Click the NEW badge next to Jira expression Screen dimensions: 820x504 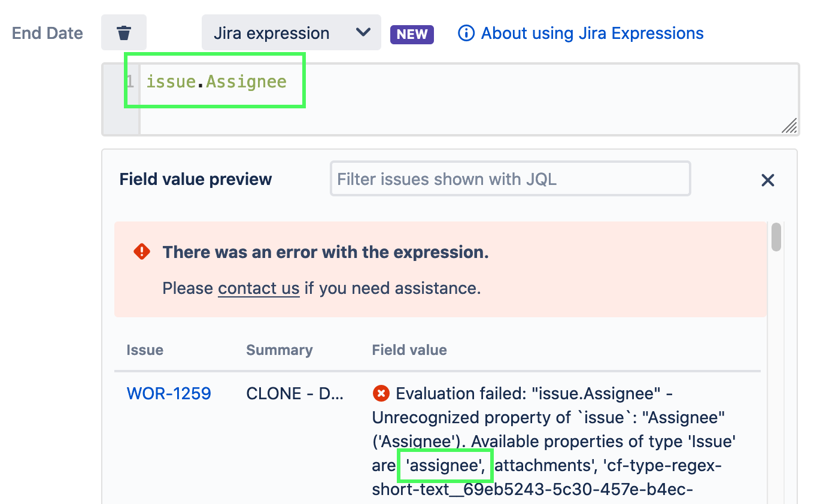click(412, 35)
